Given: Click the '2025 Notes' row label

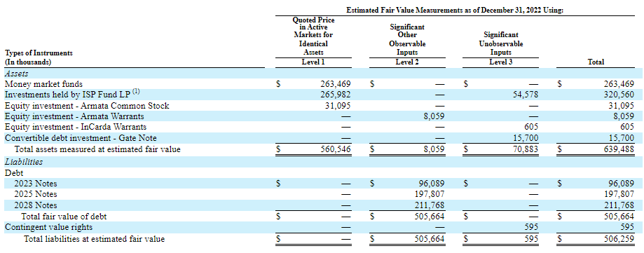Looking at the screenshot, I should 36,194.
